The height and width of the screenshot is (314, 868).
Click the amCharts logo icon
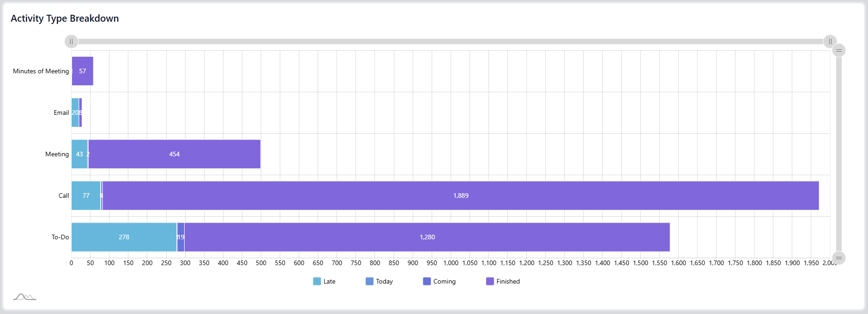[24, 297]
